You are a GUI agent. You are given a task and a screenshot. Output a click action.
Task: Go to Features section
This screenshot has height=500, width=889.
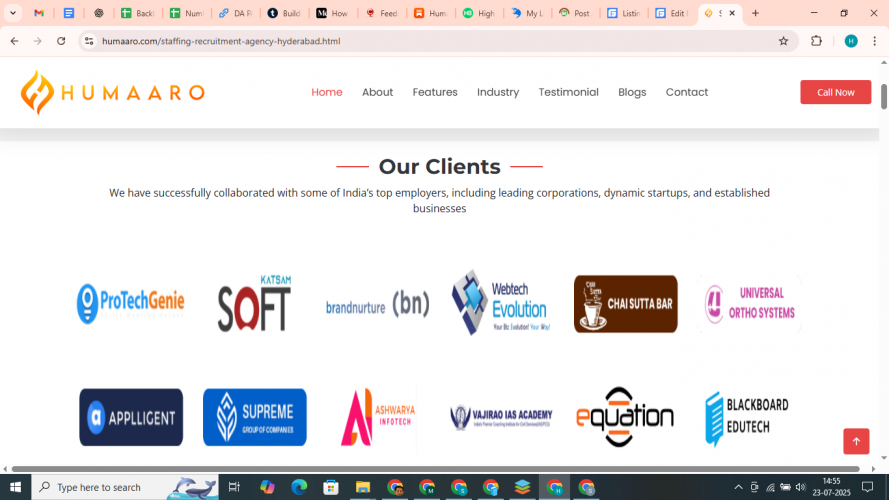coord(435,92)
